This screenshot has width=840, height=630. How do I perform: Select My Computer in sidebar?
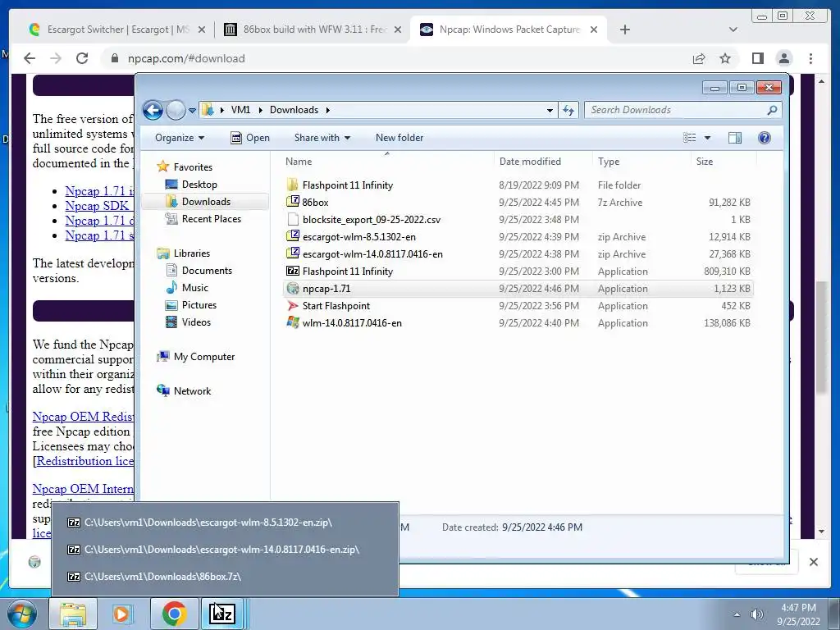click(196, 357)
